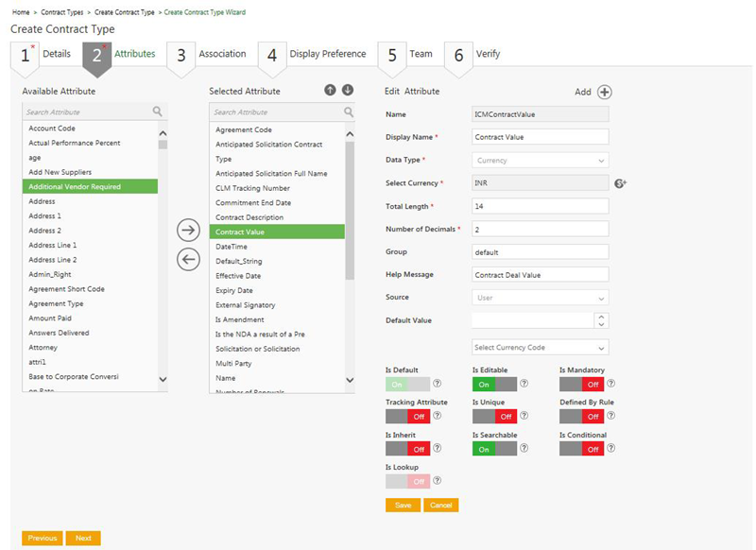Go to the Association step tab

(221, 55)
